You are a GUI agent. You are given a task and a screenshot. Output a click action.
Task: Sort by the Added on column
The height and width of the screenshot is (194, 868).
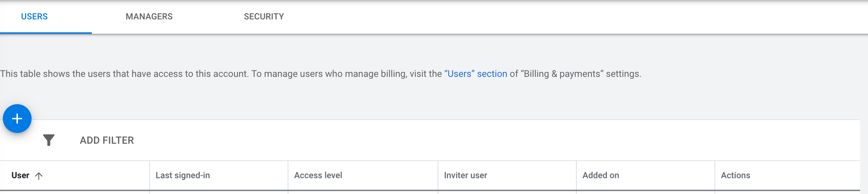coord(601,175)
